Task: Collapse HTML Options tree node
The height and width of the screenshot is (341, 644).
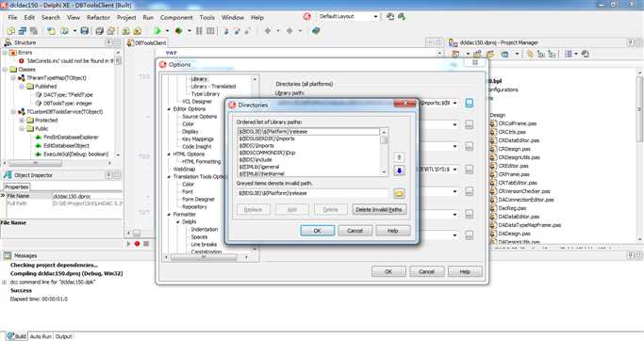Action: 169,154
